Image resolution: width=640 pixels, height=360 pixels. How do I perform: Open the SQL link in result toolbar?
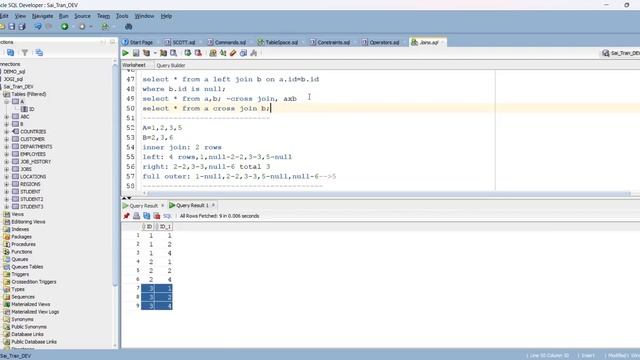pyautogui.click(x=167, y=216)
